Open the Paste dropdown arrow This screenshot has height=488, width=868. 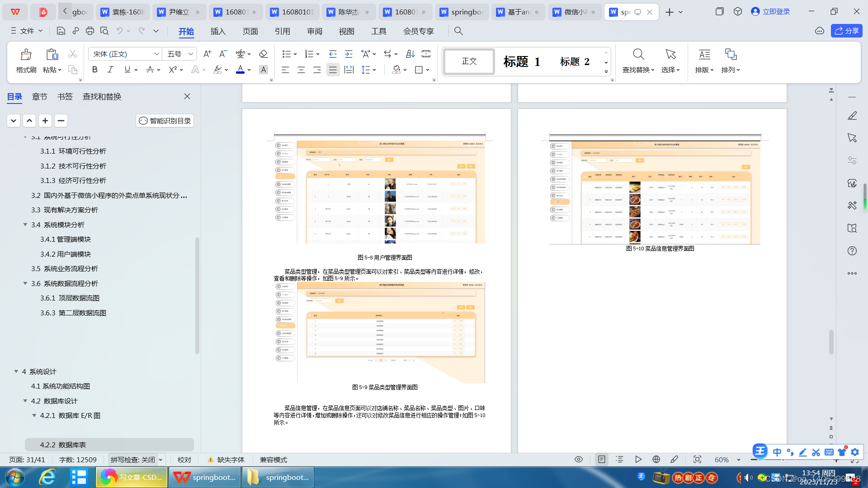(59, 70)
